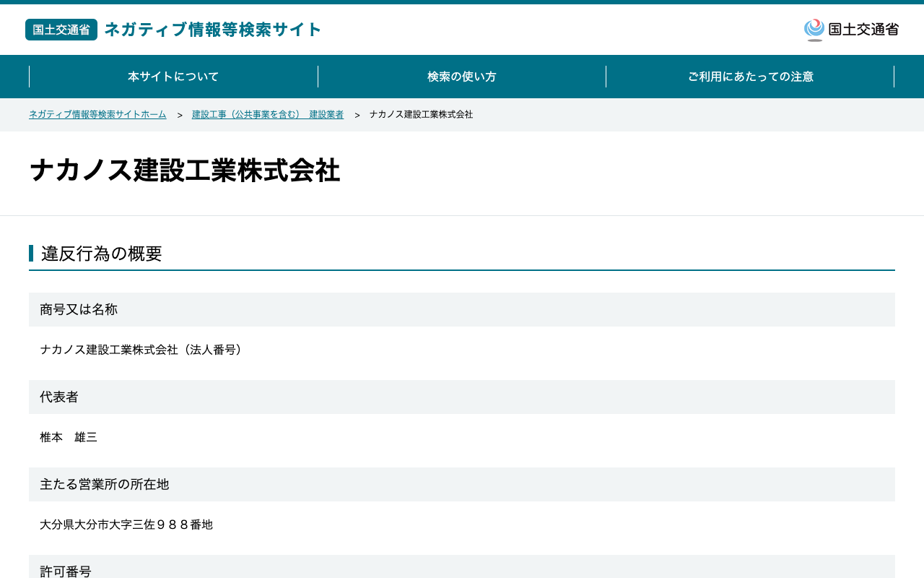Open the ご利用にあたっての注意 menu item
The image size is (924, 578).
(750, 77)
